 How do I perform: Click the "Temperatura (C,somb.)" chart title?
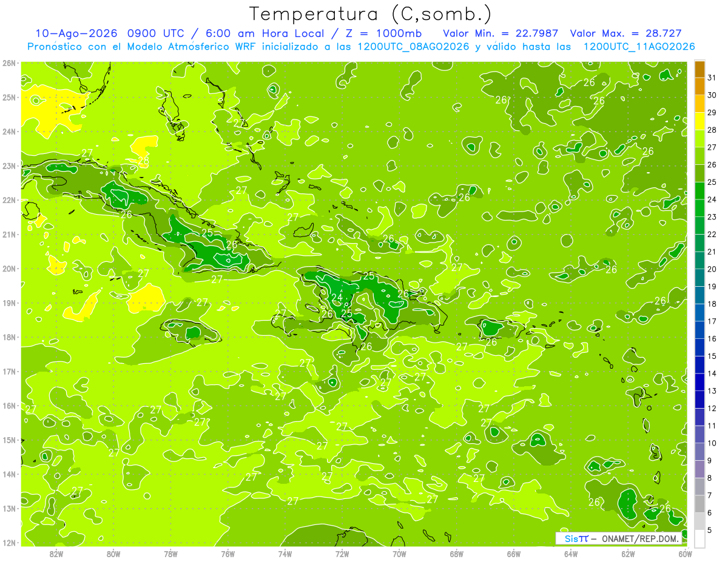371,14
